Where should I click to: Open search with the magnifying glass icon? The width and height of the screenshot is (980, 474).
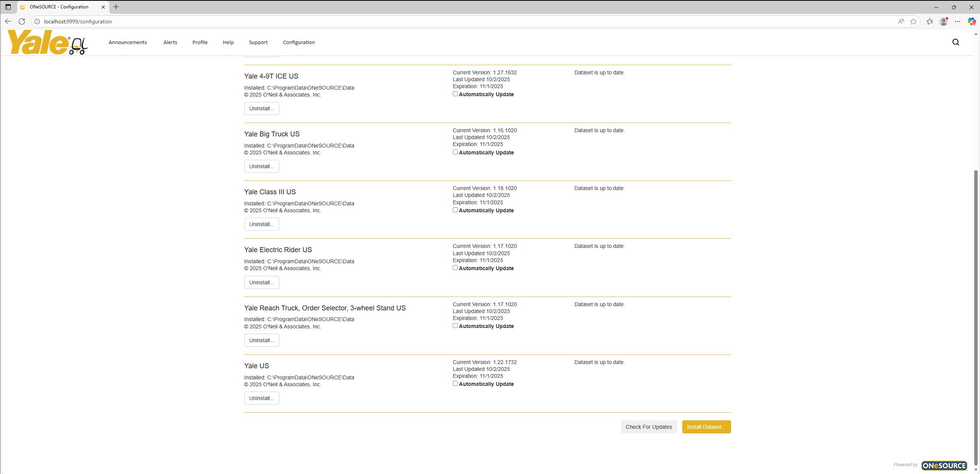(955, 42)
